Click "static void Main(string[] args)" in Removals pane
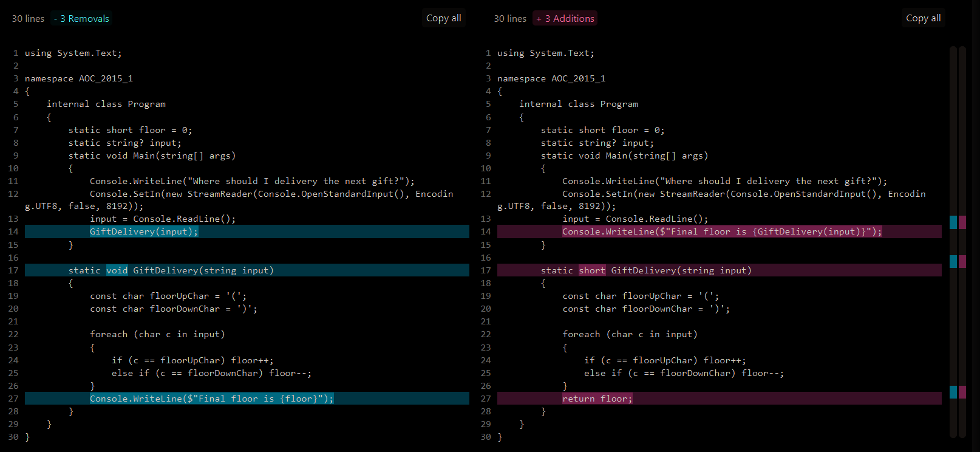 152,156
